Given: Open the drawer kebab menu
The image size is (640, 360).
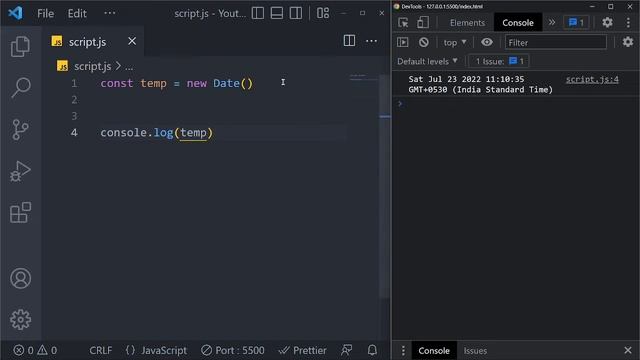Looking at the screenshot, I should coord(403,351).
